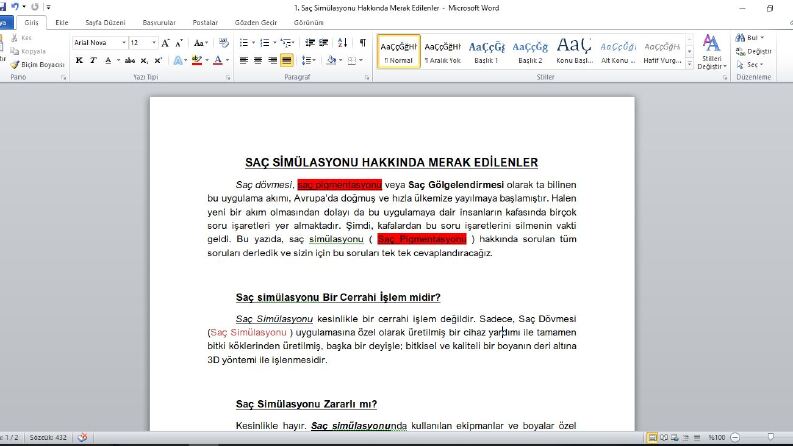Click the increase indent icon
Image resolution: width=793 pixels, height=446 pixels.
[324, 43]
